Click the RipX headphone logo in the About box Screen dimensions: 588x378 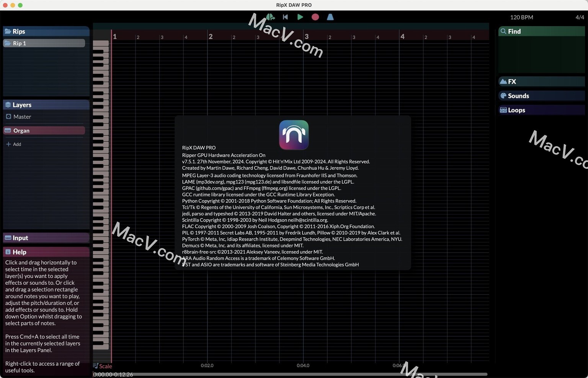click(x=294, y=135)
